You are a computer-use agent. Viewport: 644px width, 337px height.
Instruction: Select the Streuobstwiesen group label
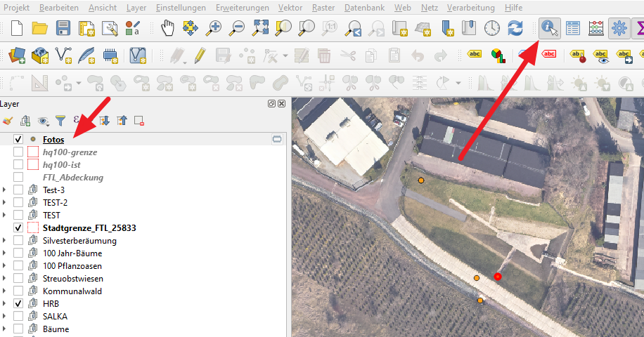point(74,279)
